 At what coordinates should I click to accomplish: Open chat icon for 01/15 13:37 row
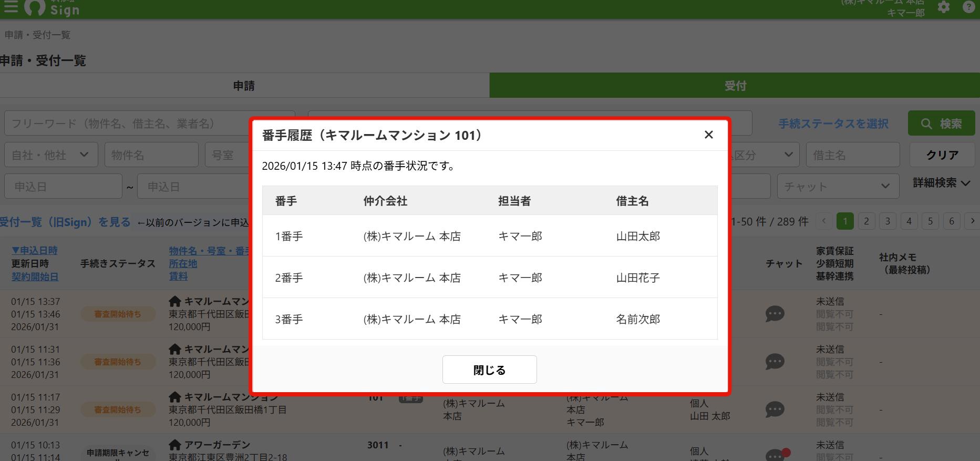pos(775,314)
